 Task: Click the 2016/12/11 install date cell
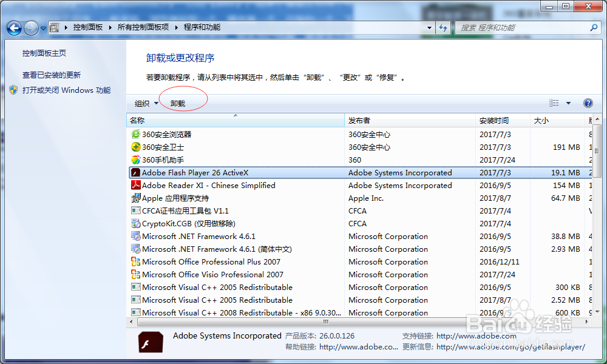pos(500,262)
